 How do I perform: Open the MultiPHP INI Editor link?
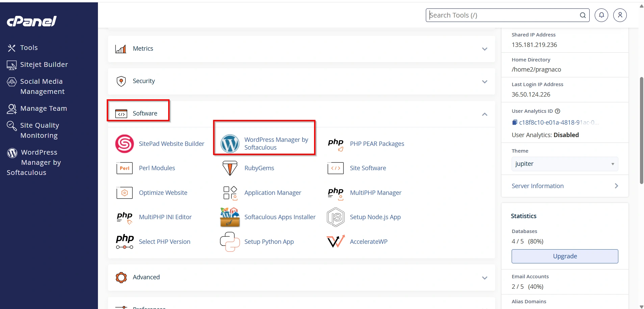(165, 217)
